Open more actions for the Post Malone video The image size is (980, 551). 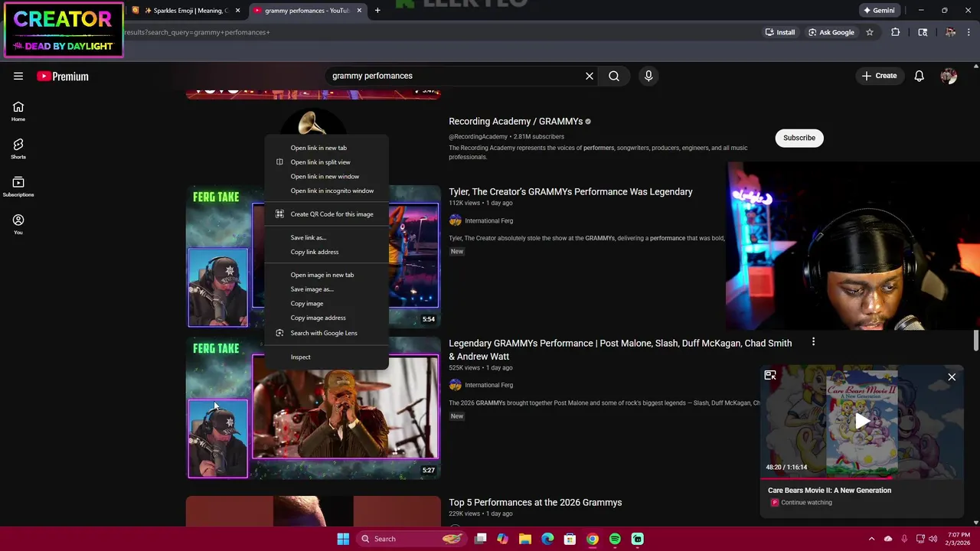tap(813, 342)
